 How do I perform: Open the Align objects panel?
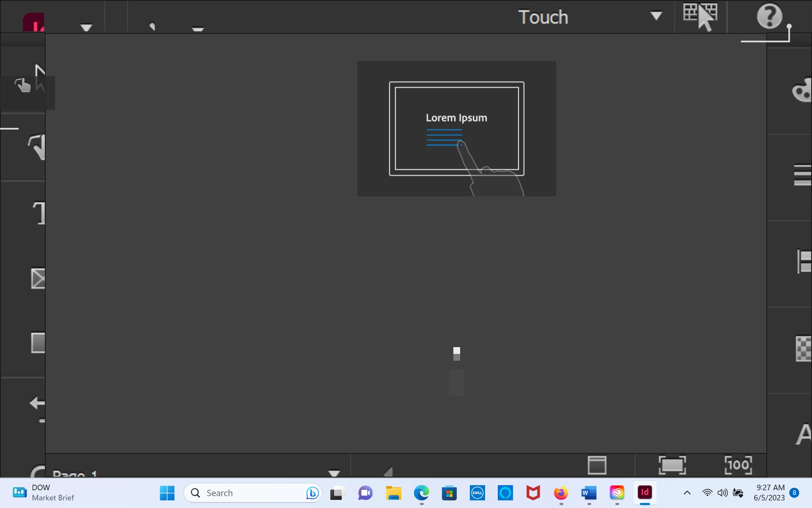(x=804, y=261)
